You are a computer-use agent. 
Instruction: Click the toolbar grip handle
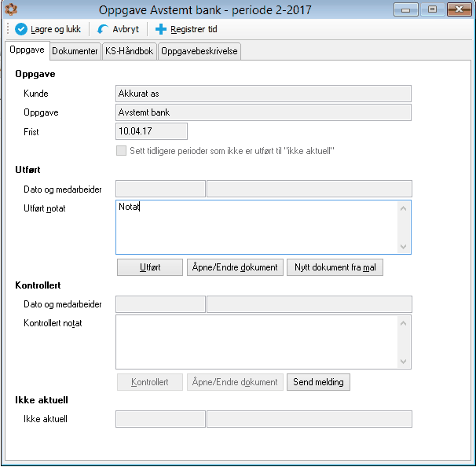point(8,29)
